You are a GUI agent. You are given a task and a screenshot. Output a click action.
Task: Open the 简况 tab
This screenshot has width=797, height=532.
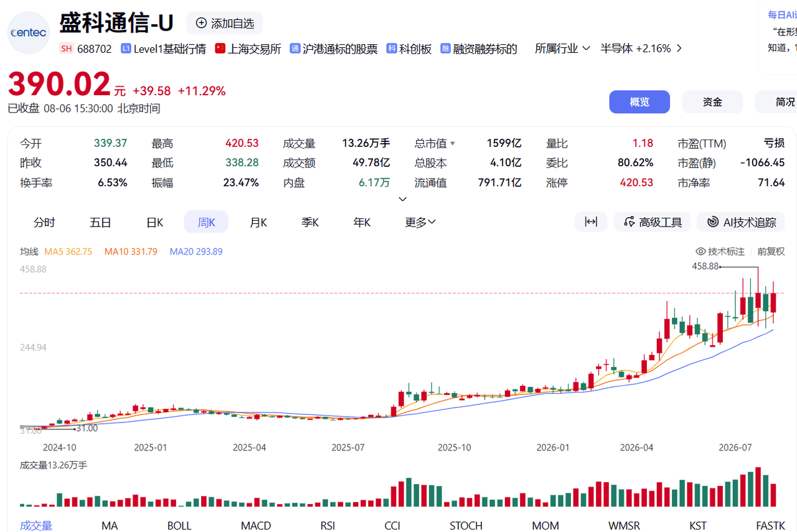(776, 102)
